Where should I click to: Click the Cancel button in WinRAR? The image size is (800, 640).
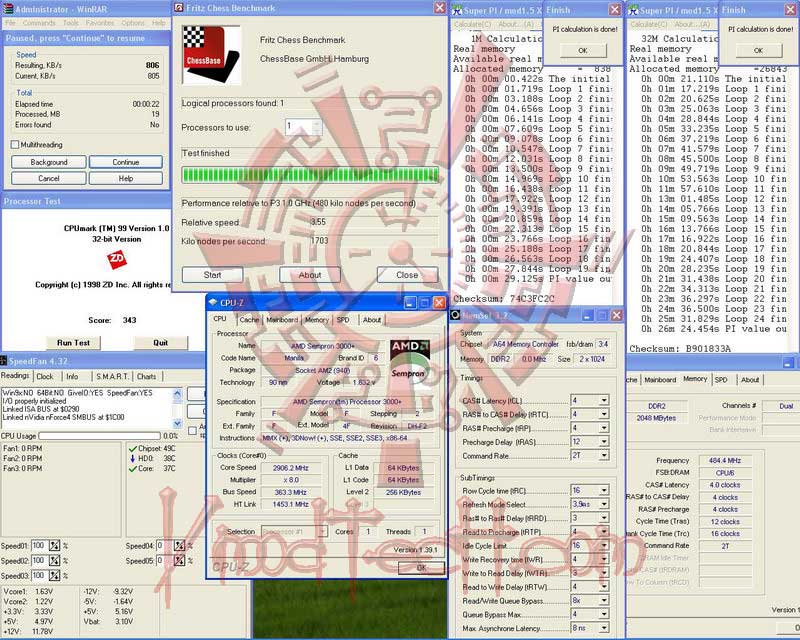(x=48, y=178)
